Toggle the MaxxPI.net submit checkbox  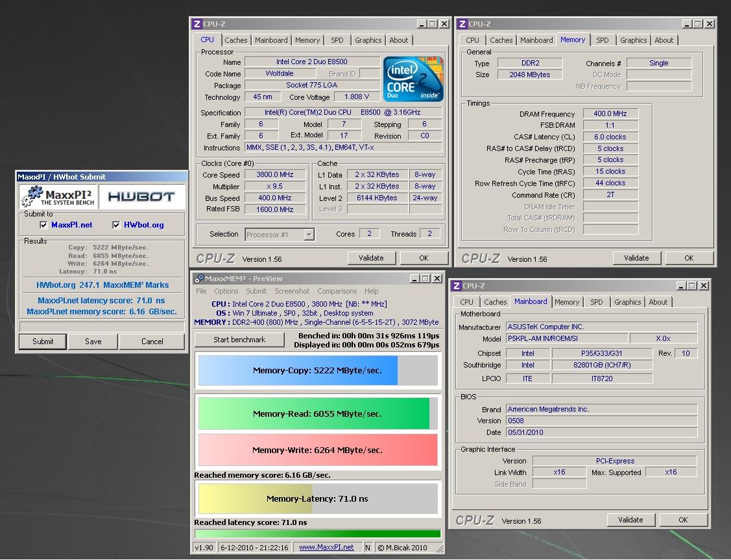click(43, 225)
